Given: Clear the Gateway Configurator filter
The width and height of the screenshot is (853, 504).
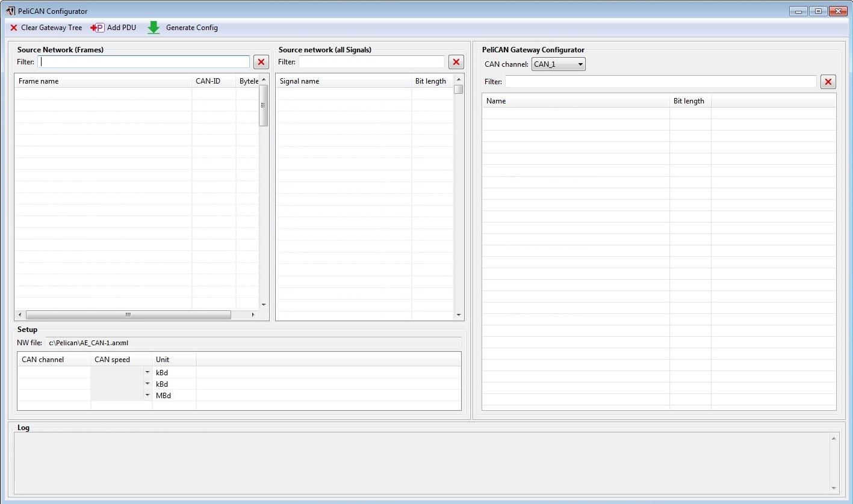Looking at the screenshot, I should 828,82.
